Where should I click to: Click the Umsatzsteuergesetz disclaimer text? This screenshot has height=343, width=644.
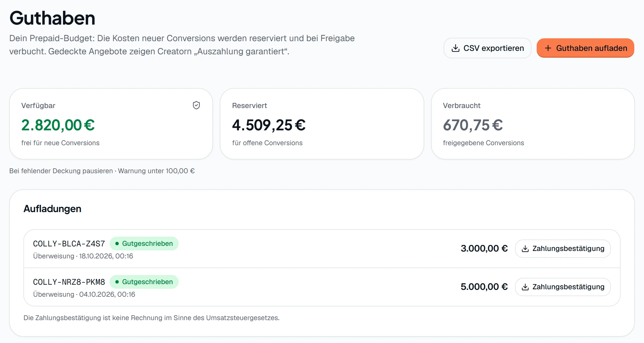tap(151, 318)
